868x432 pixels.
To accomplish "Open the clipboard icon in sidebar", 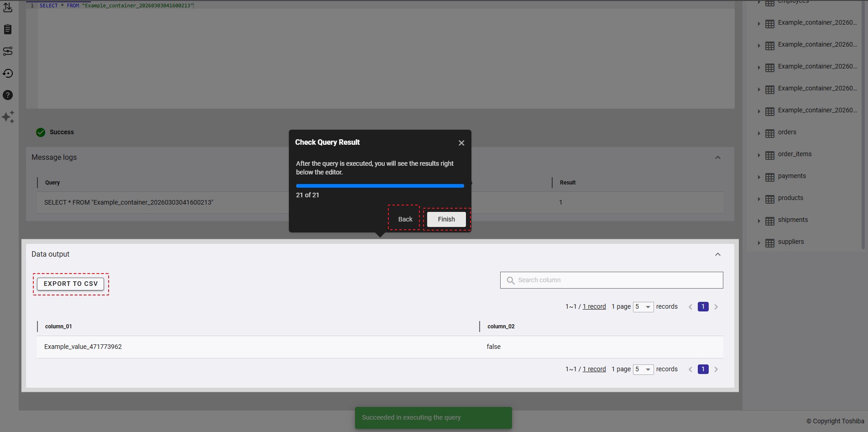I will [x=8, y=29].
